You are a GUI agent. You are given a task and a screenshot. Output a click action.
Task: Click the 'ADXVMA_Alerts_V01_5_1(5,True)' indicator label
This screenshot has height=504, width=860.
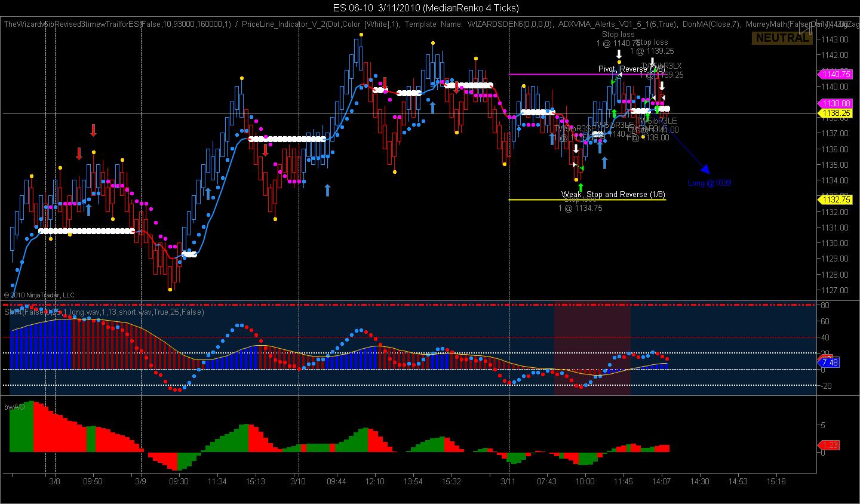(618, 24)
